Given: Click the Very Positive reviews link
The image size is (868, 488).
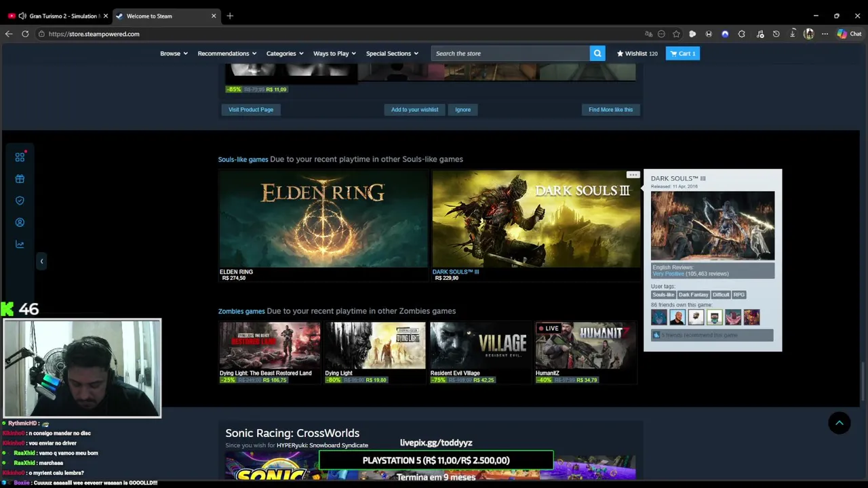Looking at the screenshot, I should tap(669, 274).
